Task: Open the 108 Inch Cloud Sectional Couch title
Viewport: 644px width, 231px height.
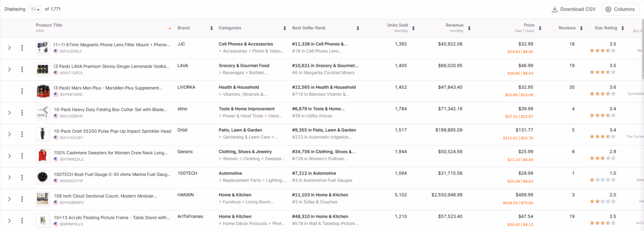Action: 105,196
